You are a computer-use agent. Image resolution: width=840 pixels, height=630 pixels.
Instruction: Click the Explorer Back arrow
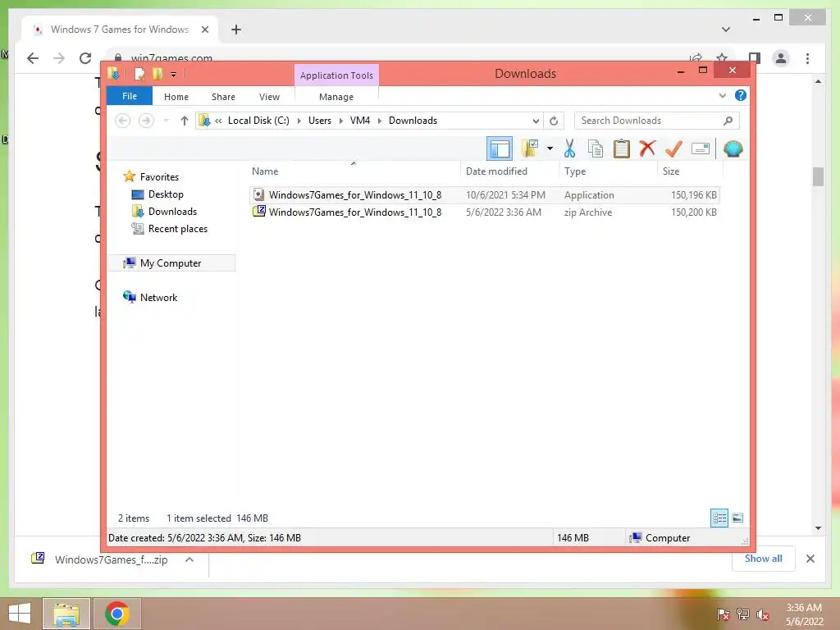pyautogui.click(x=123, y=121)
